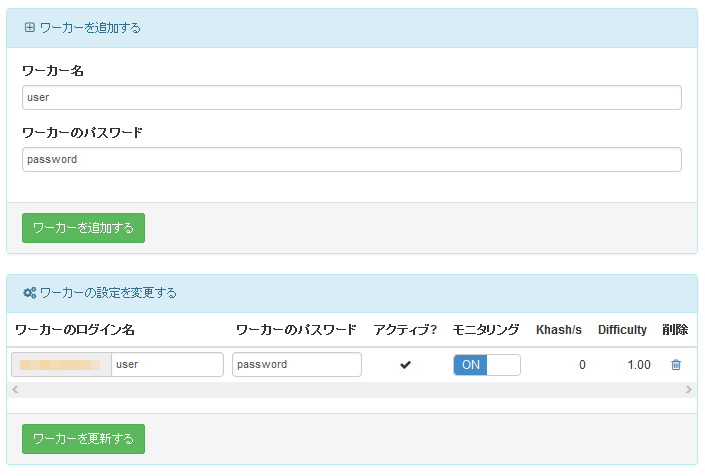Click the left arrow of horizontal scrollbar
The height and width of the screenshot is (476, 705).
point(14,389)
